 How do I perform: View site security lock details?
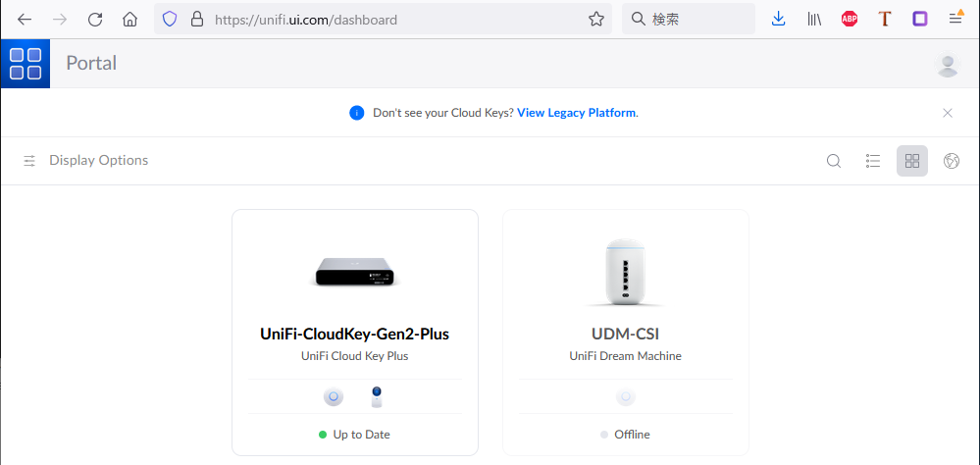coord(197,20)
